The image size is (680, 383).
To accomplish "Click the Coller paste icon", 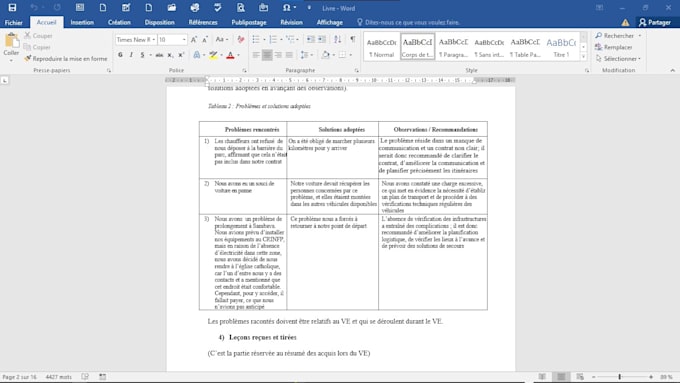I will tap(11, 41).
